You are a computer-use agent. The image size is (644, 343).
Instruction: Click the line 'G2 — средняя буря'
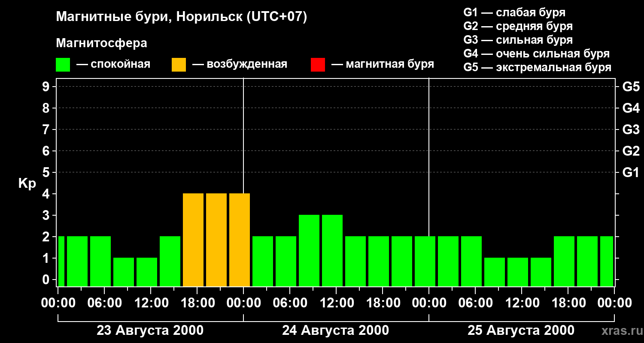point(518,26)
